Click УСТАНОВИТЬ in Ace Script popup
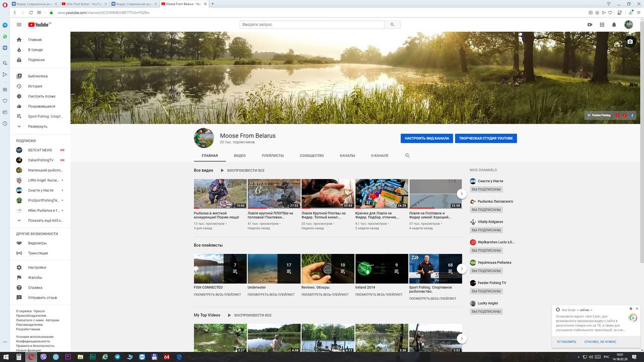644x362 pixels. [x=567, y=341]
